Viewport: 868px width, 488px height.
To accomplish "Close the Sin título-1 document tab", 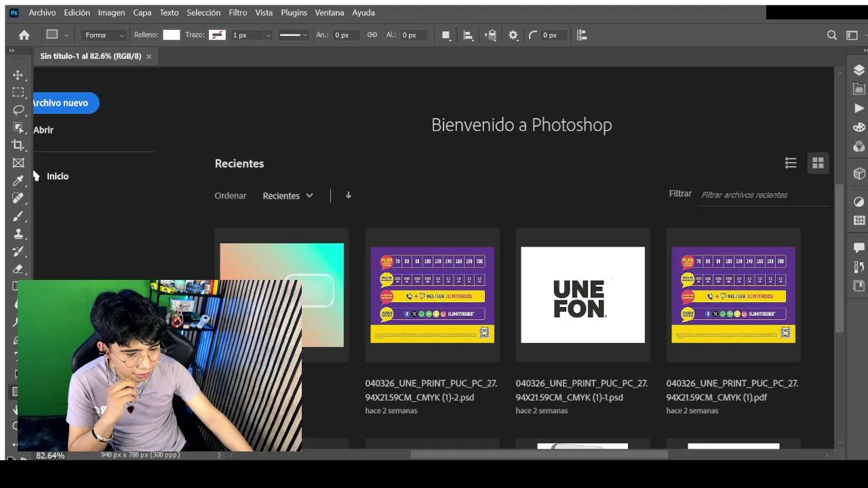I will tap(149, 57).
